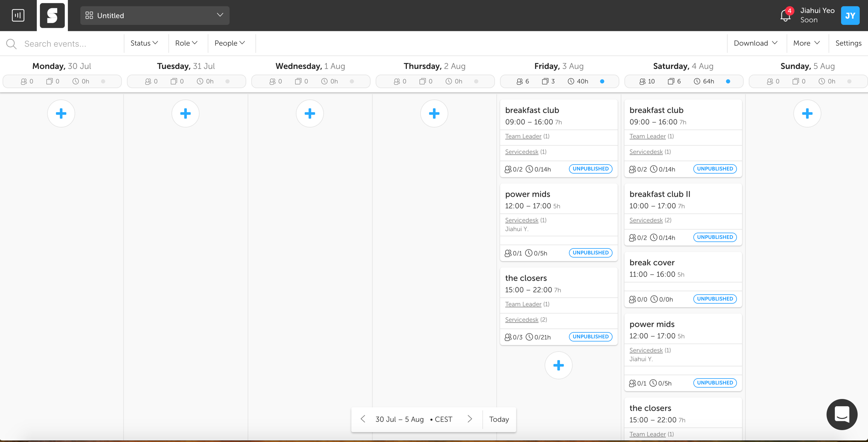
Task: Click Team Leader link in Friday breakfast club
Action: (523, 136)
